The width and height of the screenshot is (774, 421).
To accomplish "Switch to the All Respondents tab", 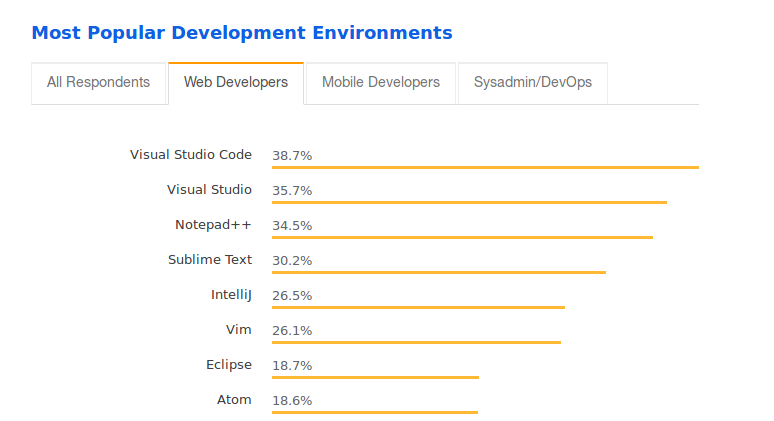I will coord(99,83).
